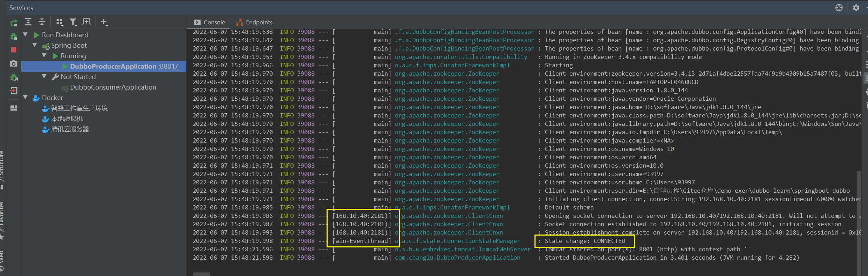The height and width of the screenshot is (276, 868).
Task: Click the Open in New Tab icon
Action: click(87, 22)
